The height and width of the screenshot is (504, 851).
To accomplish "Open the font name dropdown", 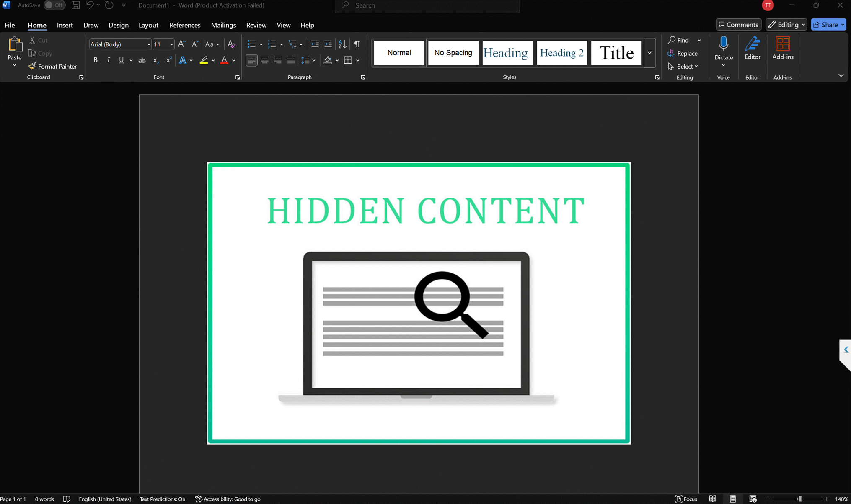I will (x=148, y=44).
